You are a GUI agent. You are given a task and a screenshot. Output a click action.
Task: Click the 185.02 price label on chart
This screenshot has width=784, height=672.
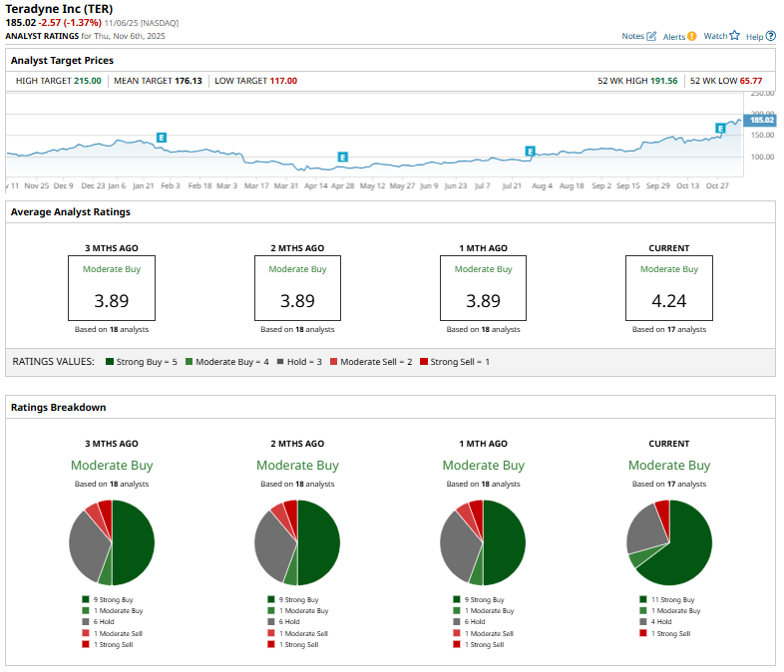tap(760, 120)
